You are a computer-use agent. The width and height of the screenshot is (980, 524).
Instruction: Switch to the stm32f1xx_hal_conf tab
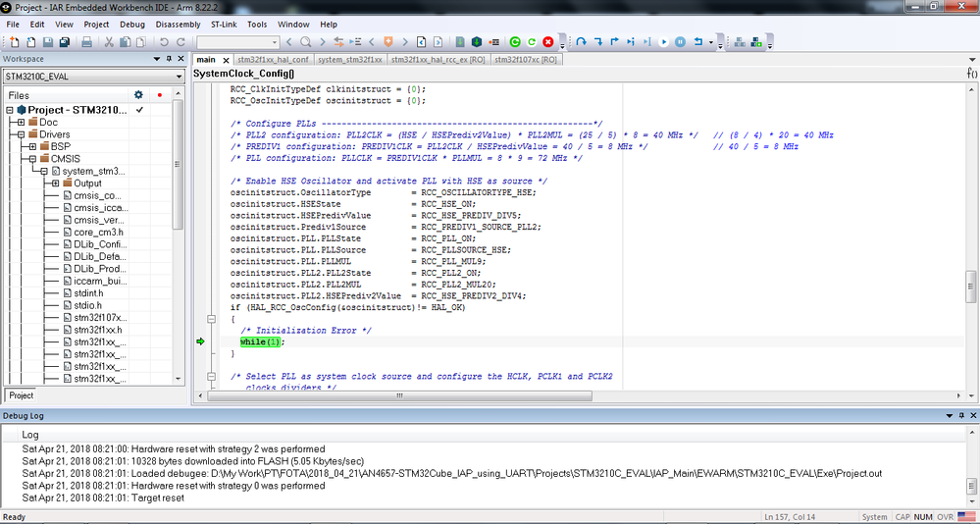[x=273, y=60]
